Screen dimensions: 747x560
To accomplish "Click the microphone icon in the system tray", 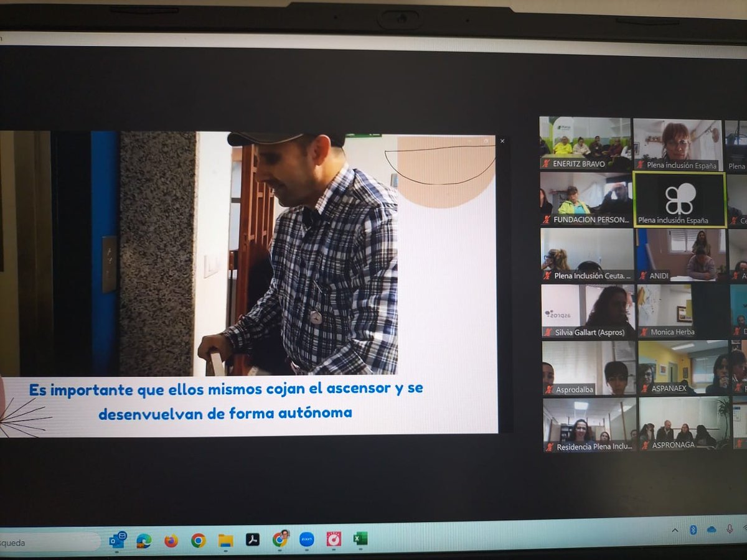I will pyautogui.click(x=730, y=529).
